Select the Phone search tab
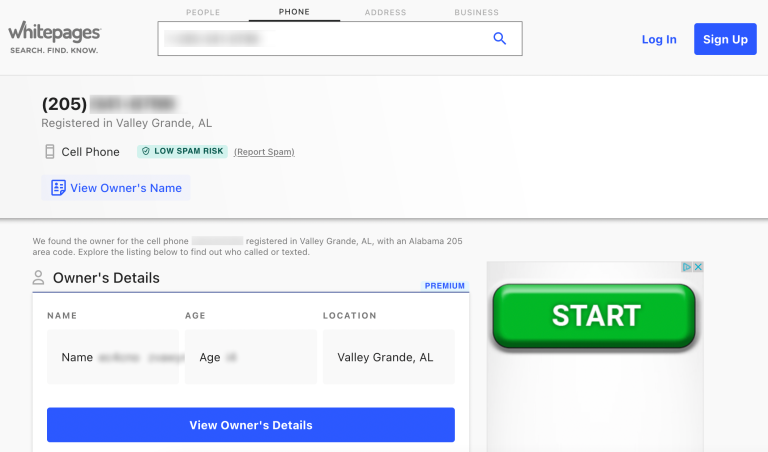768x452 pixels. click(x=294, y=12)
